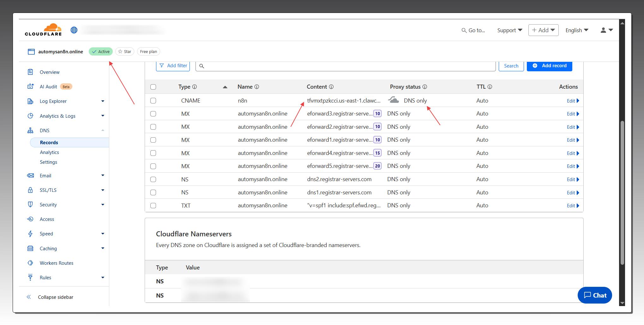Check the eforward2 MX record checkbox
The image size is (644, 325).
[x=153, y=127]
